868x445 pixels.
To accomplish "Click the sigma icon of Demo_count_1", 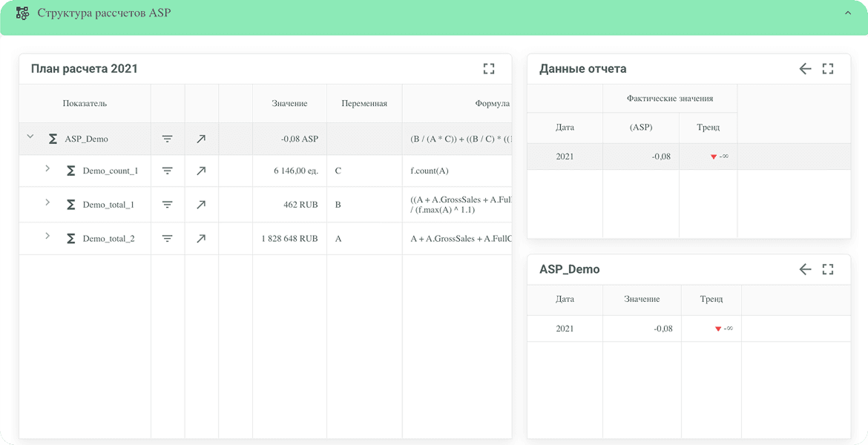I will (71, 171).
